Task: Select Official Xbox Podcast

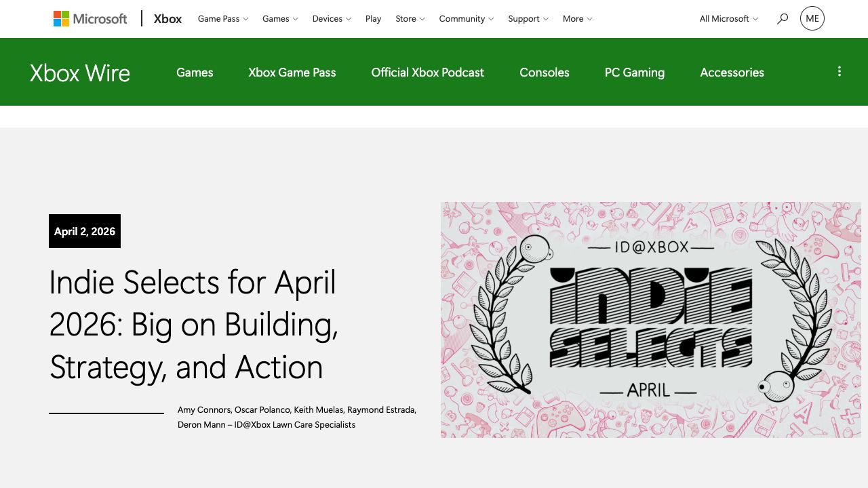Action: click(x=428, y=73)
